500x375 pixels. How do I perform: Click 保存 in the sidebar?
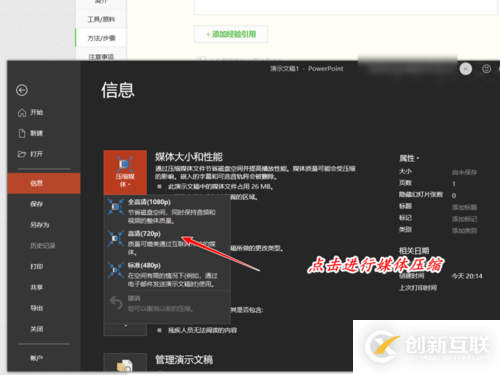pyautogui.click(x=36, y=204)
